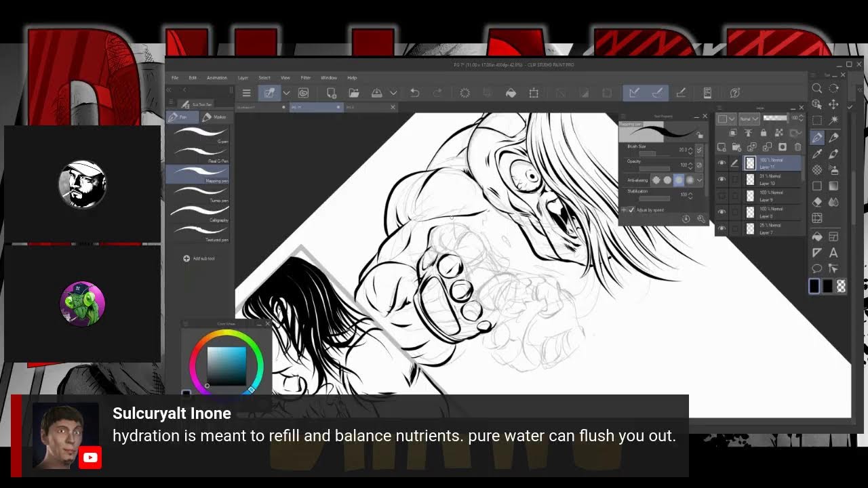
Task: Uncheck the Adjust by speed checkbox
Action: click(x=632, y=210)
